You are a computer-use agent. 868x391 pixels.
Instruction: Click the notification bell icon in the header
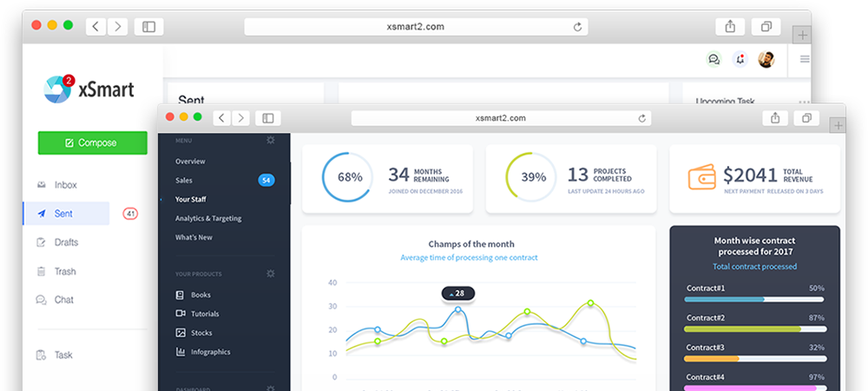click(x=740, y=59)
